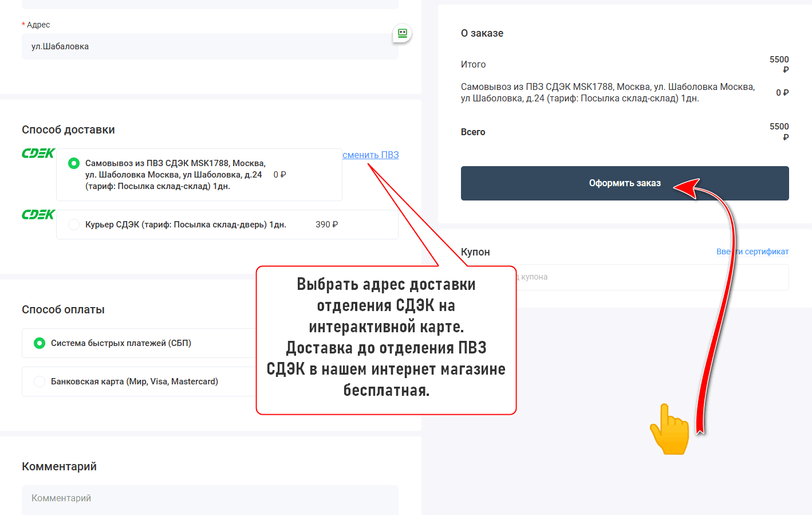Screen dimensions: 812x515
Task: Click the 390 ₽ courier price
Action: click(327, 225)
